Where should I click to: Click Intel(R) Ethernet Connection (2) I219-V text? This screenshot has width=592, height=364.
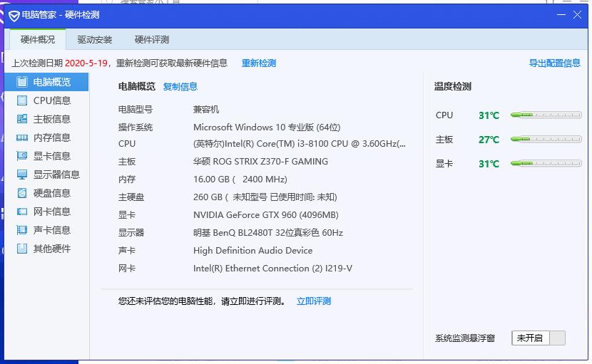point(273,268)
